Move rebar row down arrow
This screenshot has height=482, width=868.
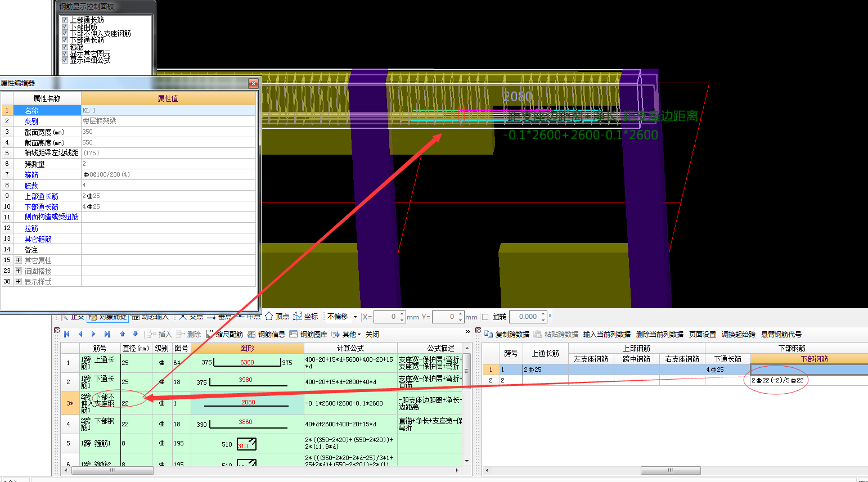pos(135,334)
